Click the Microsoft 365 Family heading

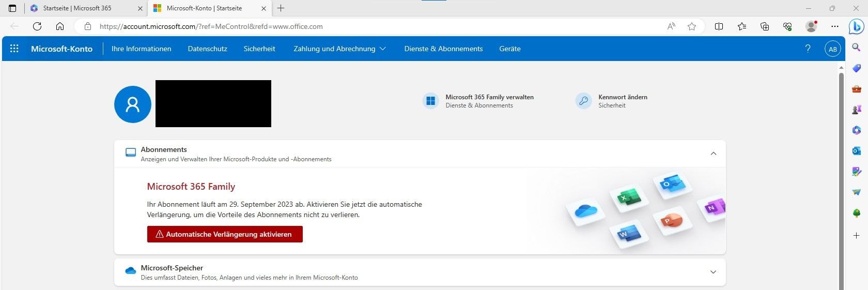point(191,187)
